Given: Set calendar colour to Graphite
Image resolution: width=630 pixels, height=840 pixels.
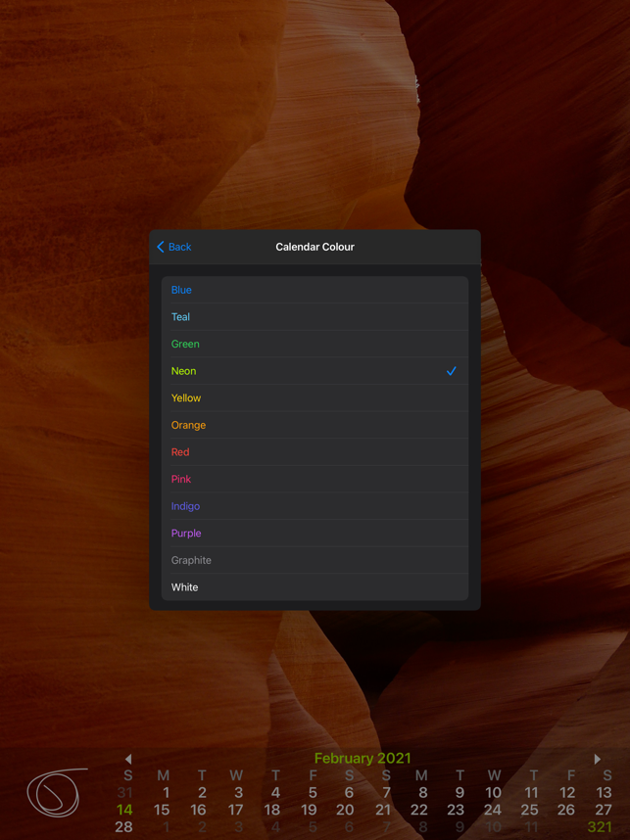Looking at the screenshot, I should 315,560.
